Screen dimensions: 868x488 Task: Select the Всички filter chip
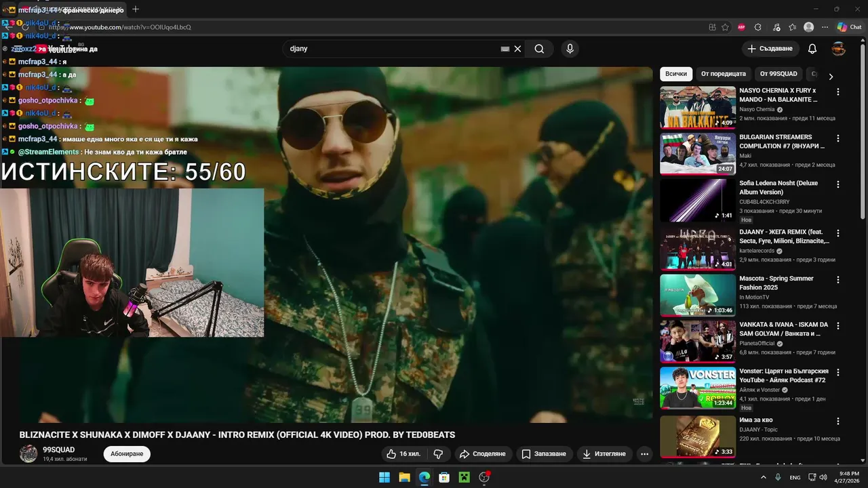click(676, 74)
